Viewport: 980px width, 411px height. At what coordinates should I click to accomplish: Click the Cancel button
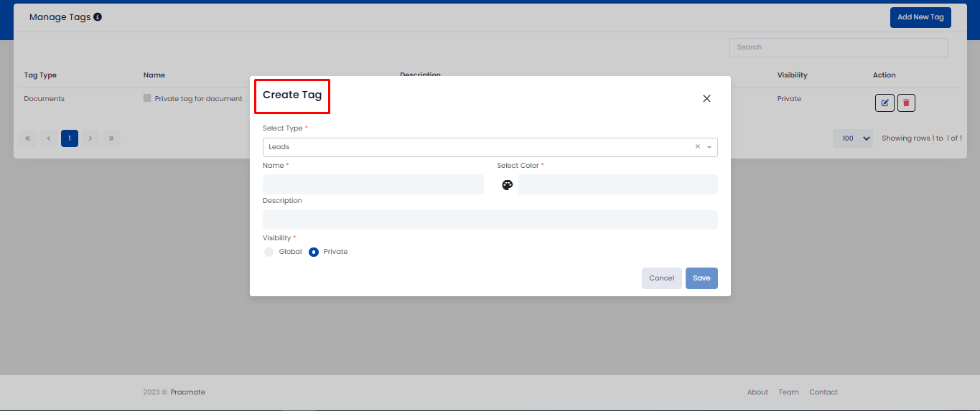pos(662,278)
